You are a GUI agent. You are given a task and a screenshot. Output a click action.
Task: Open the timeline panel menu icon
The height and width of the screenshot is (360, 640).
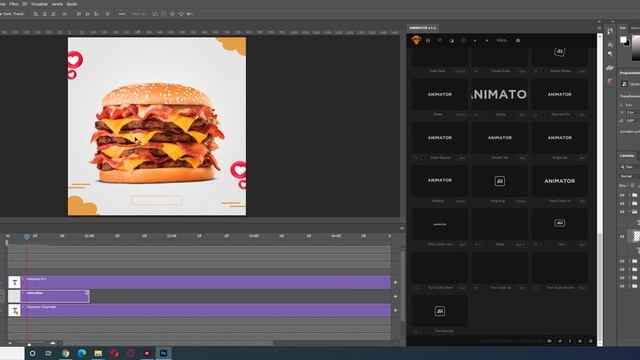point(402,228)
